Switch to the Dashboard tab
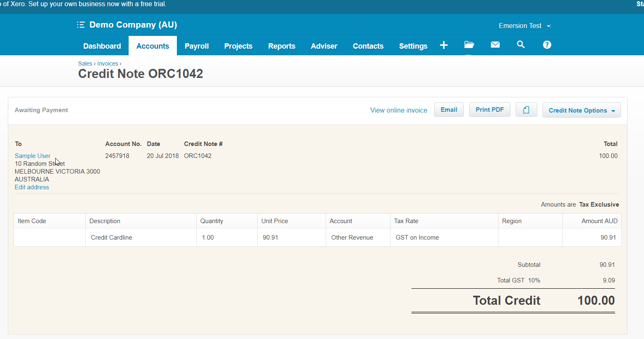Viewport: 644px width, 339px height. (102, 46)
